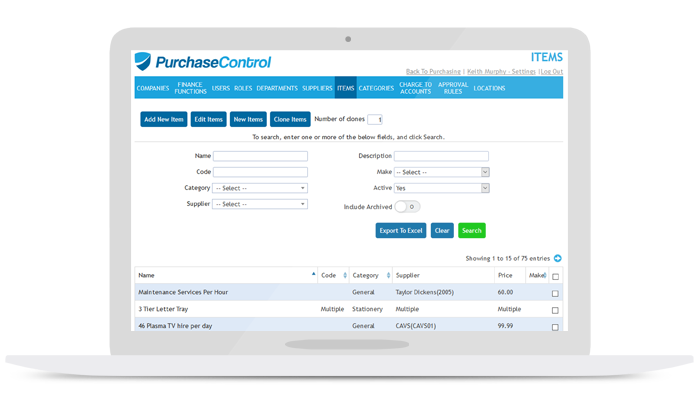
Task: Open the Users menu tab
Action: coord(221,88)
